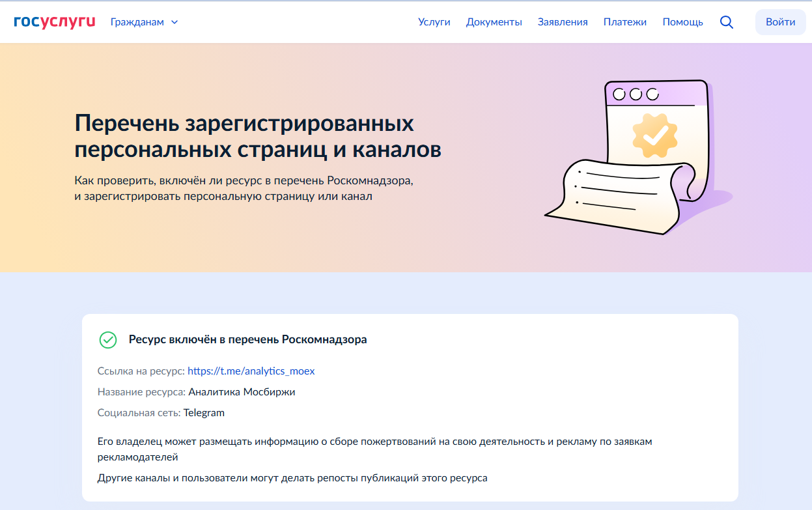Switch to the Заявления section

(x=563, y=21)
